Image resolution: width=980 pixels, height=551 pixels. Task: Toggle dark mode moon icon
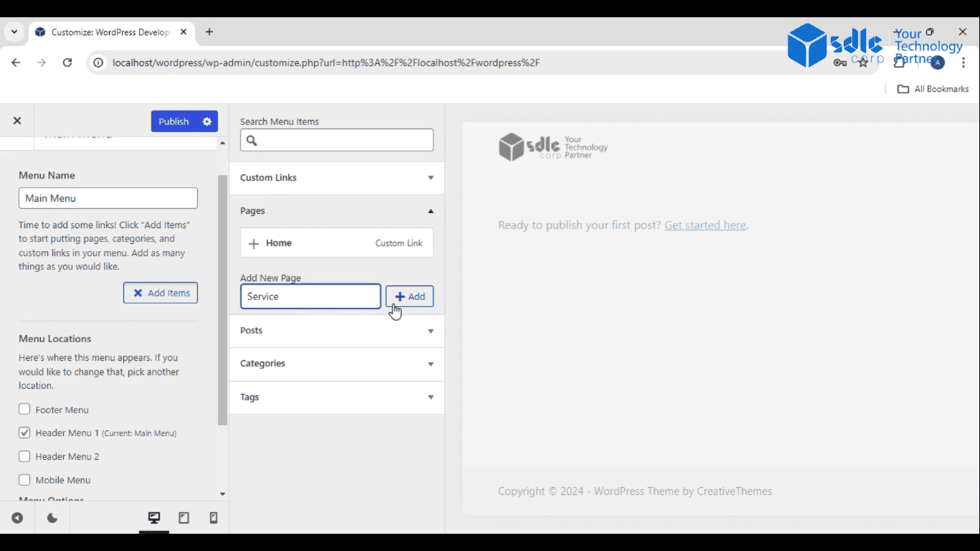pos(52,518)
